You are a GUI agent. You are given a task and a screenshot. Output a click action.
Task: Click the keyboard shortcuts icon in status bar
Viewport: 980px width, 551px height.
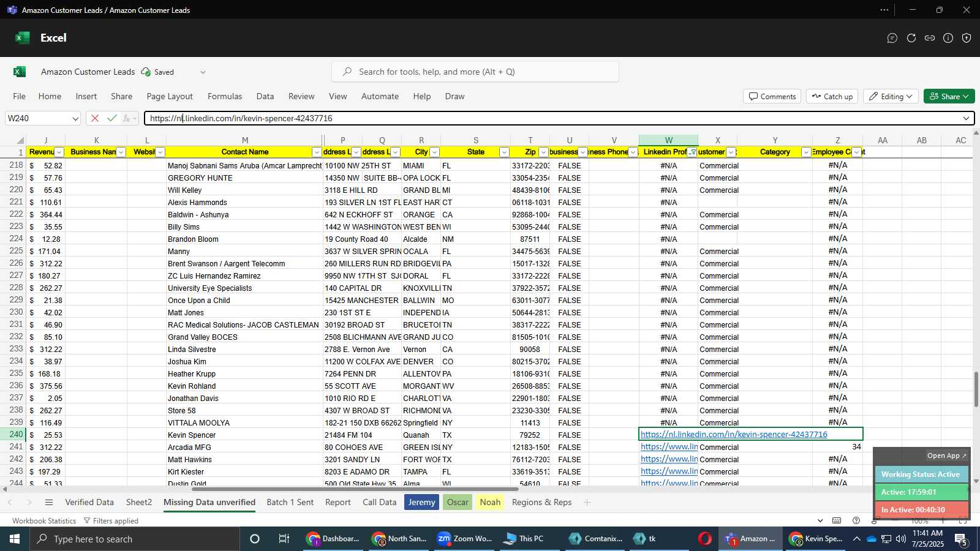pos(837,521)
